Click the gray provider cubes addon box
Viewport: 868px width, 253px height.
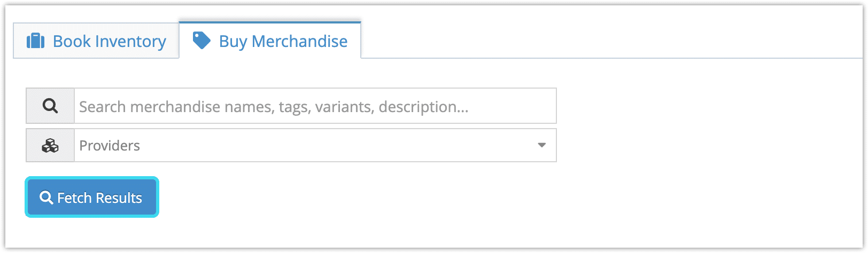(50, 145)
